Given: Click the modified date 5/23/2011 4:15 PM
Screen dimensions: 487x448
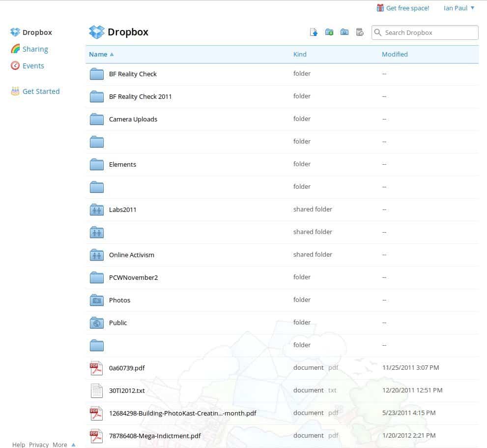Looking at the screenshot, I should [x=409, y=413].
